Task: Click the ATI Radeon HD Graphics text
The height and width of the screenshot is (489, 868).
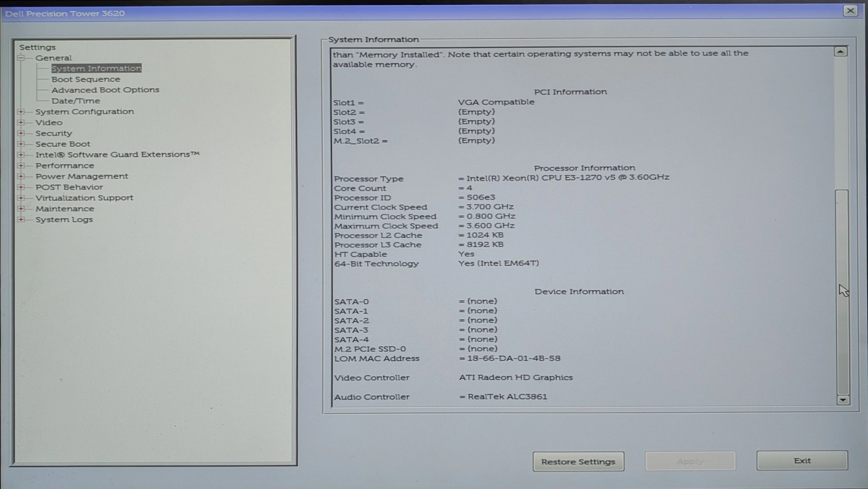Action: point(516,377)
